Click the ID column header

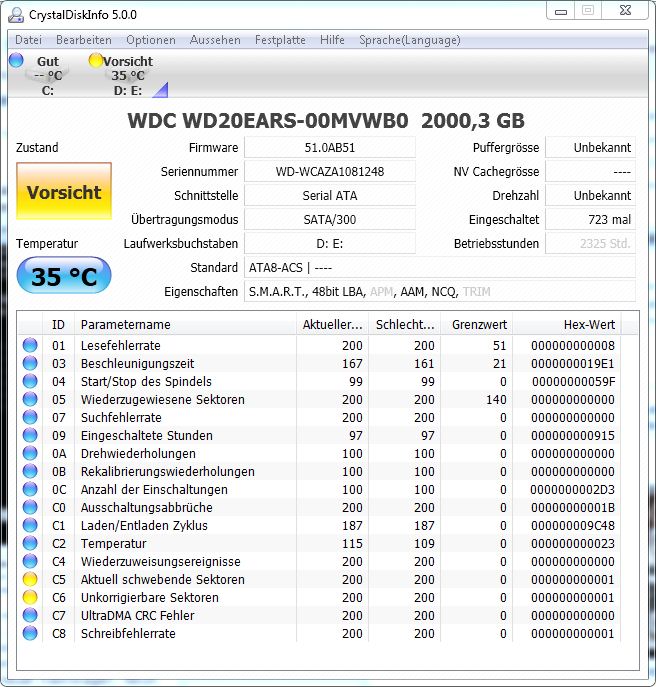click(x=58, y=325)
